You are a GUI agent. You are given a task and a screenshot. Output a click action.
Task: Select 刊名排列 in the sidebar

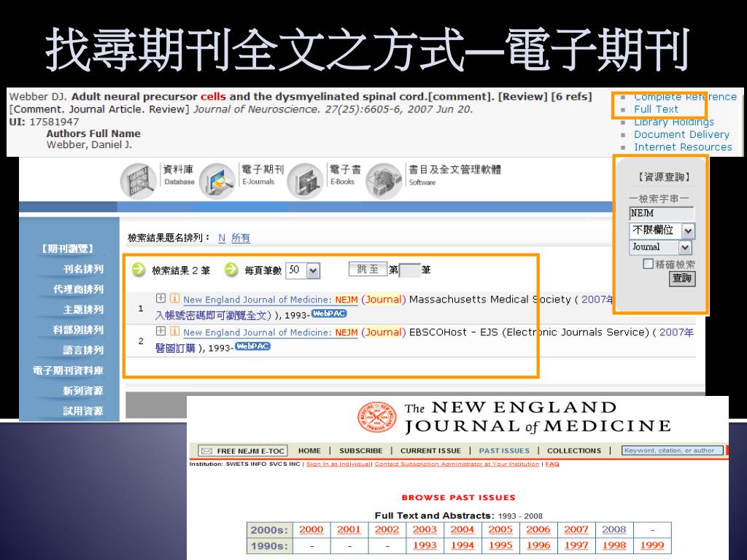pyautogui.click(x=83, y=269)
